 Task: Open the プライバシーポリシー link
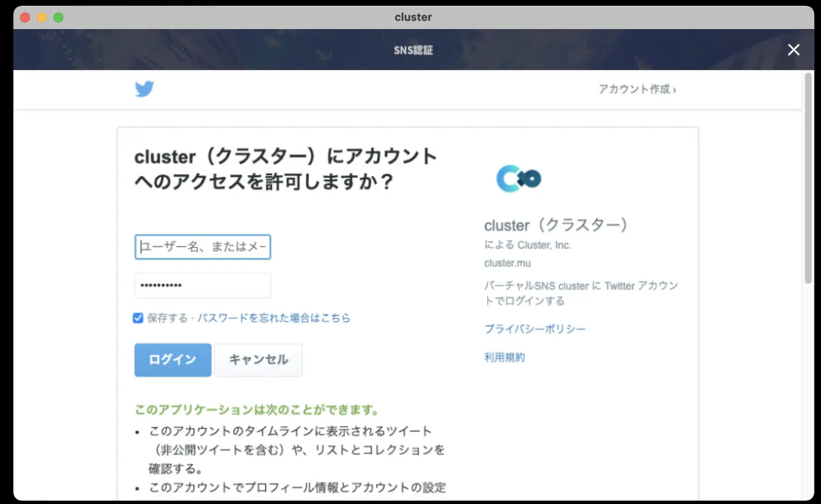534,329
